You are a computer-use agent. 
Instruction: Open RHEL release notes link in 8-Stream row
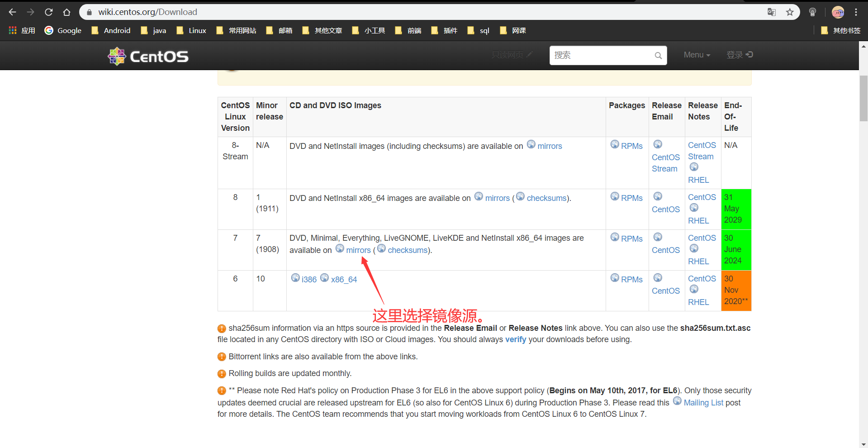click(x=698, y=180)
